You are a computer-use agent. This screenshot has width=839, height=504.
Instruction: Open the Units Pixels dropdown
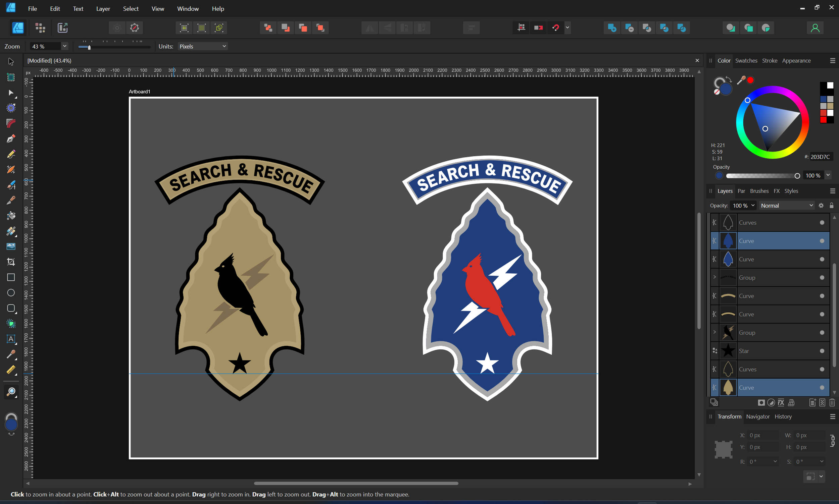pyautogui.click(x=202, y=46)
